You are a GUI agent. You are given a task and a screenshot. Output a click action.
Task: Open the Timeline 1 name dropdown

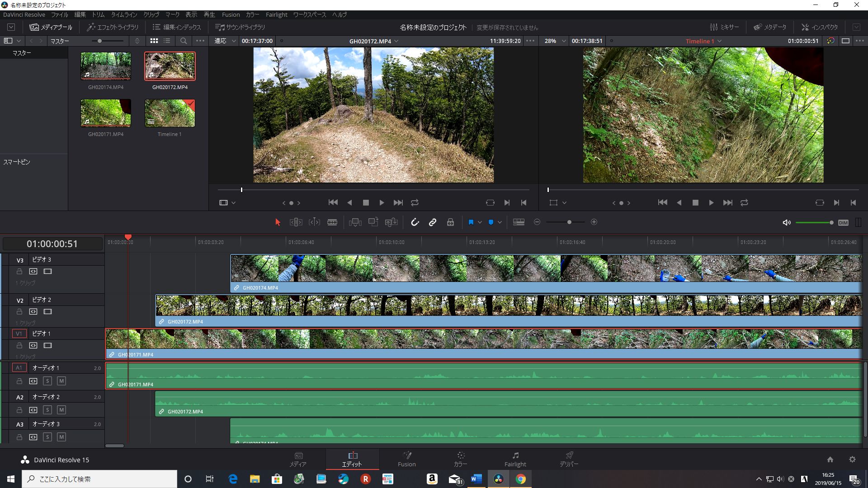(x=719, y=41)
